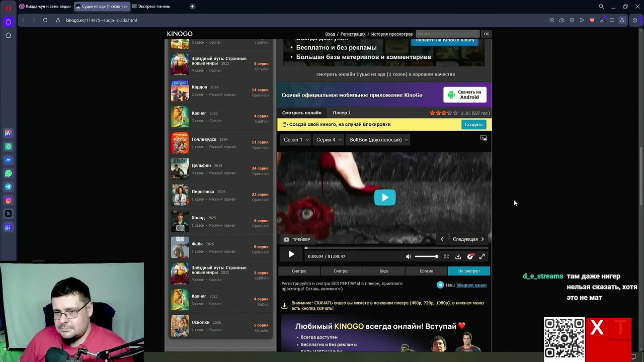Open the Дельфин 2019 series entry
Viewport: 644px width, 362px height.
[220, 169]
